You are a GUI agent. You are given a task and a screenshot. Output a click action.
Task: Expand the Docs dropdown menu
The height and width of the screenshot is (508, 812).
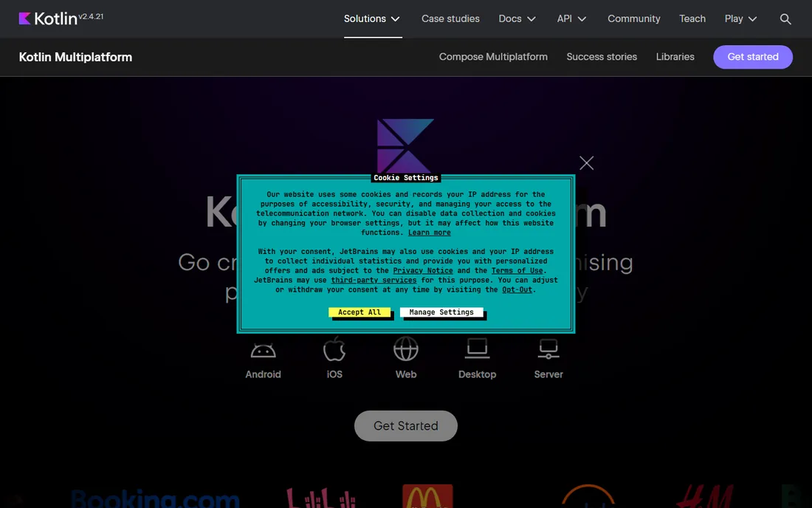517,18
